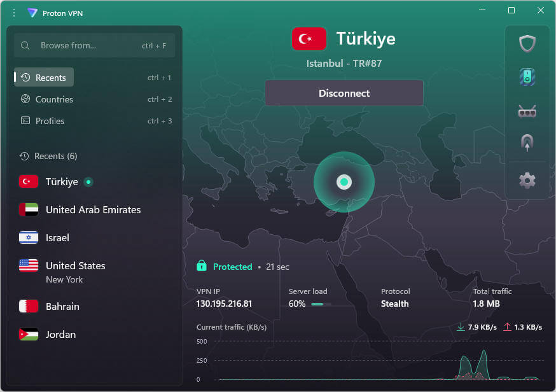Click the 7.9 KB/s download rate

tap(482, 327)
